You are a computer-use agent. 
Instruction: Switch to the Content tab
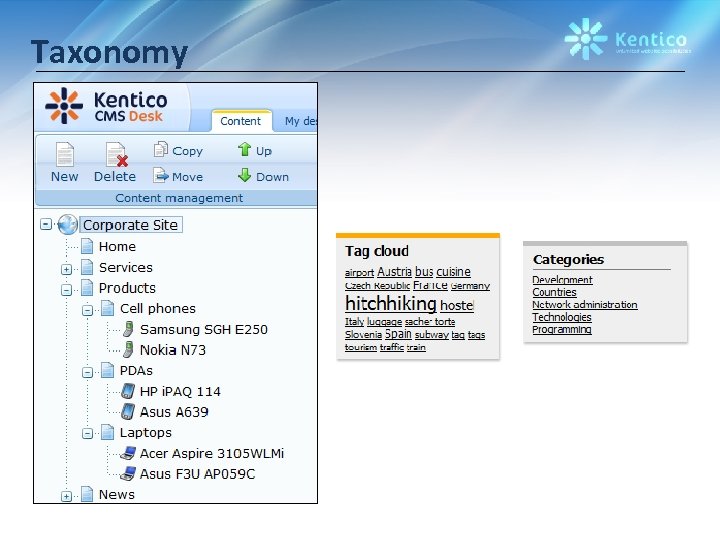click(241, 121)
